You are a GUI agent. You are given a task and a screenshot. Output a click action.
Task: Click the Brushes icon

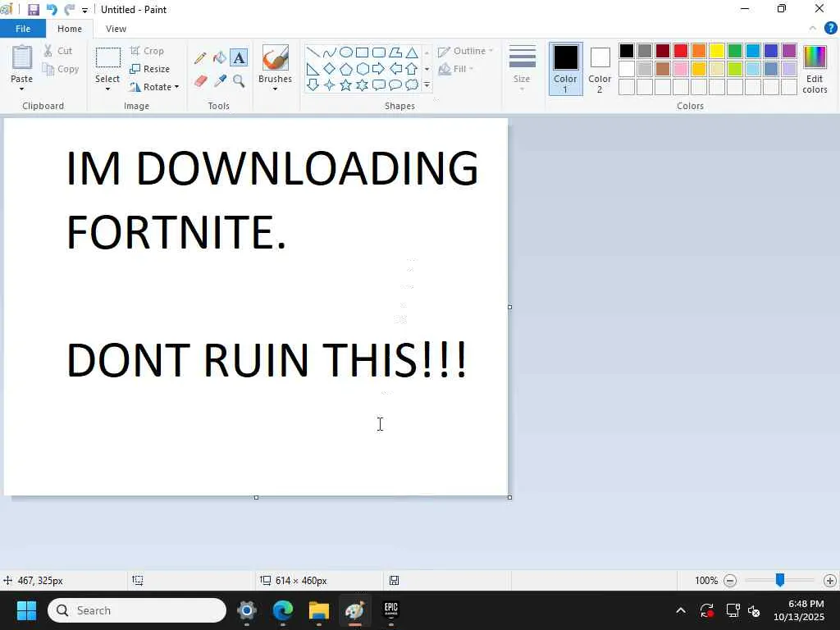pyautogui.click(x=276, y=57)
